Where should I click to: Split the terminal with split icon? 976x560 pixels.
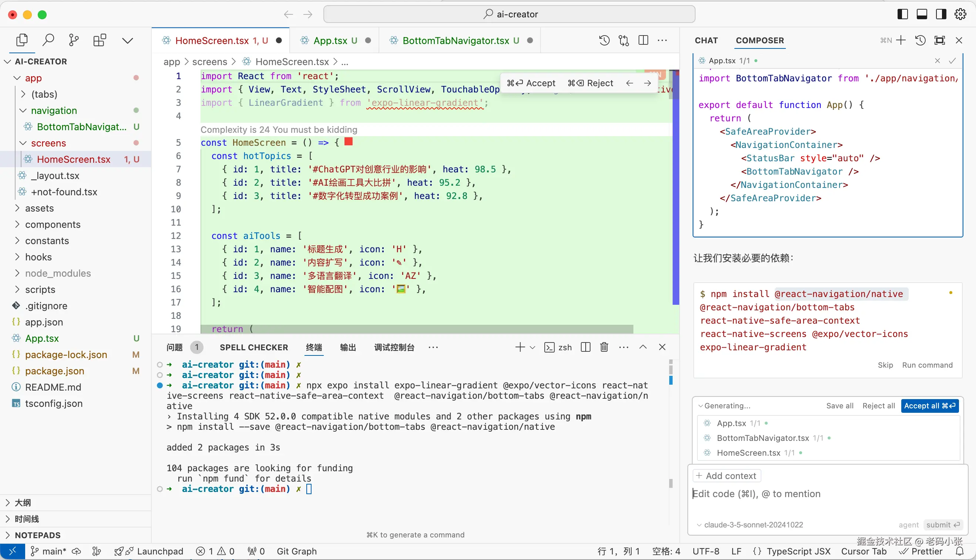586,347
